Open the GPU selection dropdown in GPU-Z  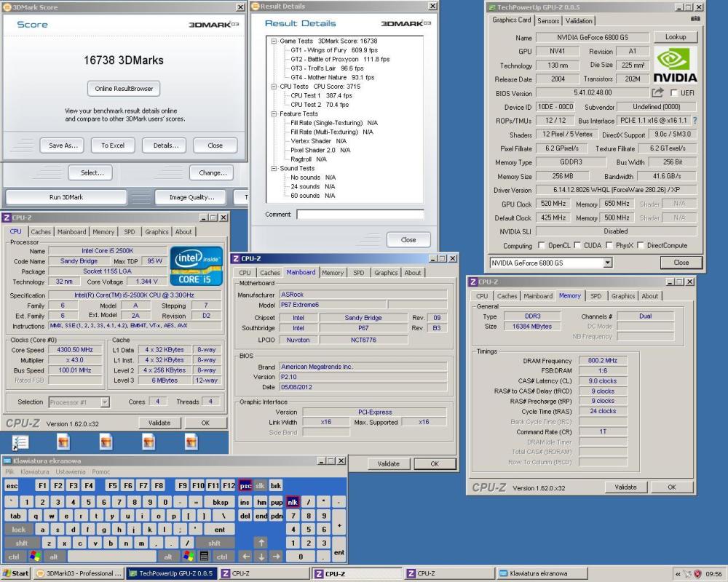pos(607,263)
